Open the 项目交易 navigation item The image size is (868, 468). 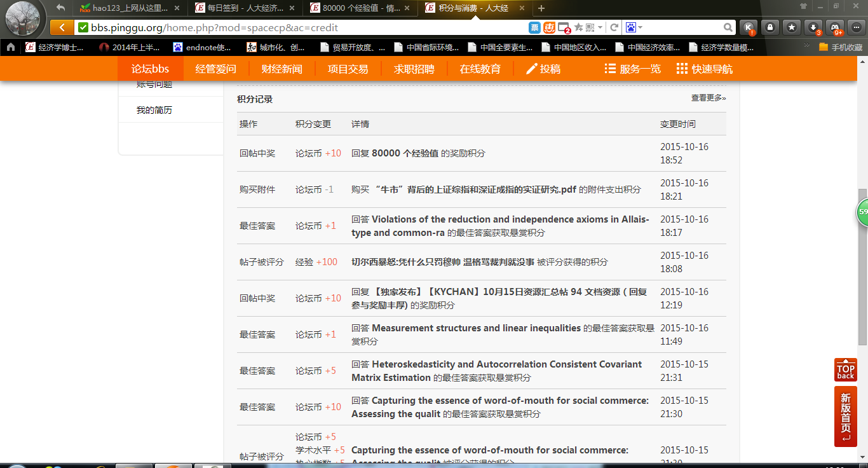[348, 69]
